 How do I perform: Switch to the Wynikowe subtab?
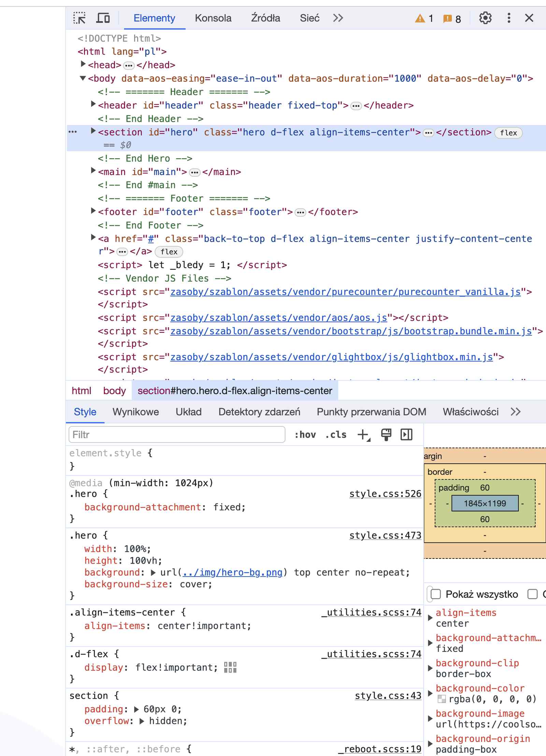pyautogui.click(x=135, y=412)
